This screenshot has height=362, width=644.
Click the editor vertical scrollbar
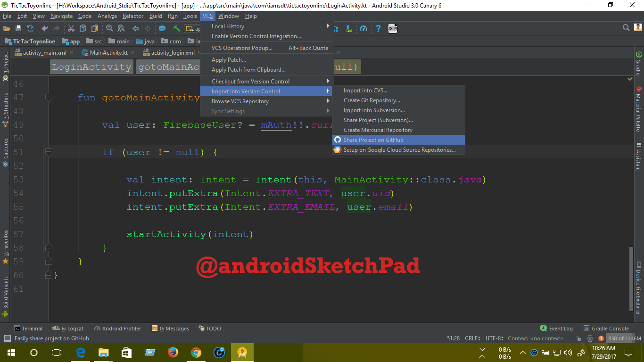coord(631,278)
